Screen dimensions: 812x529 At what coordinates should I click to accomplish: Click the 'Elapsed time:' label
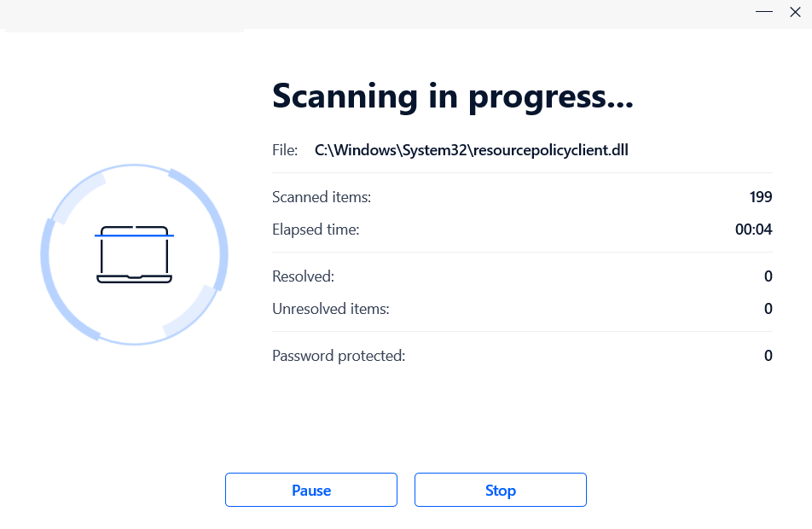point(316,230)
